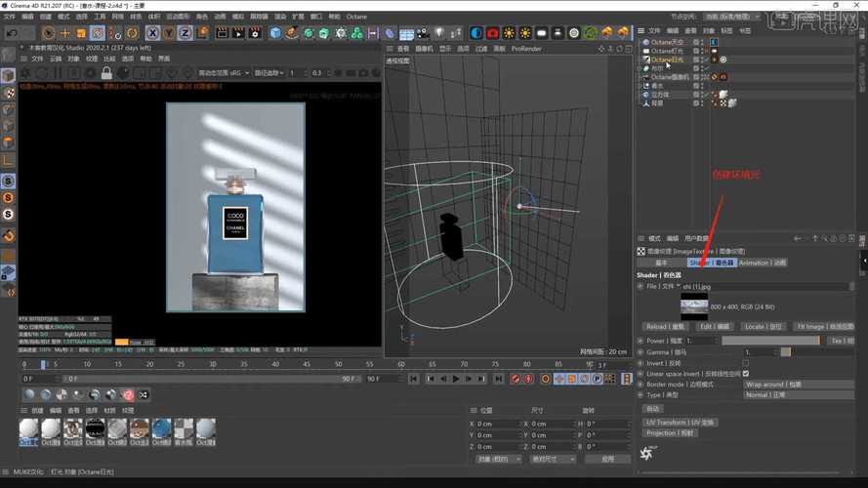Switch to Shader tab in attributes
The image size is (868, 488).
[712, 263]
